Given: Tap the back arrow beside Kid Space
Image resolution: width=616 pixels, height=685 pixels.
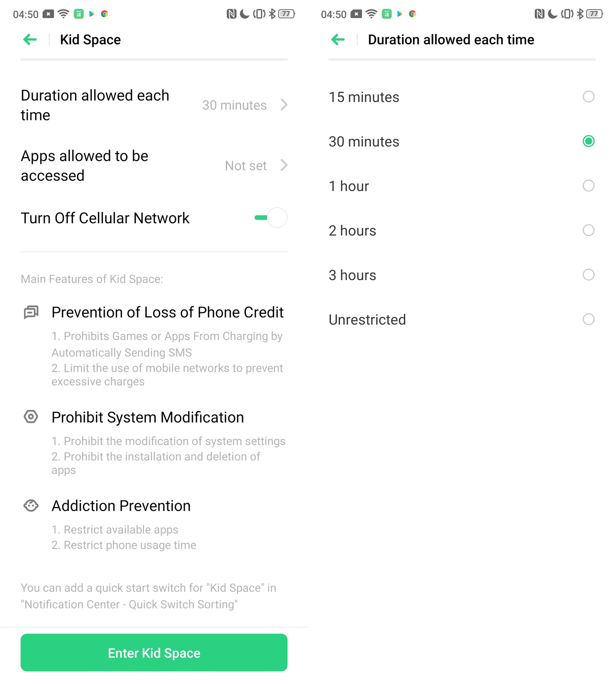Looking at the screenshot, I should [30, 40].
